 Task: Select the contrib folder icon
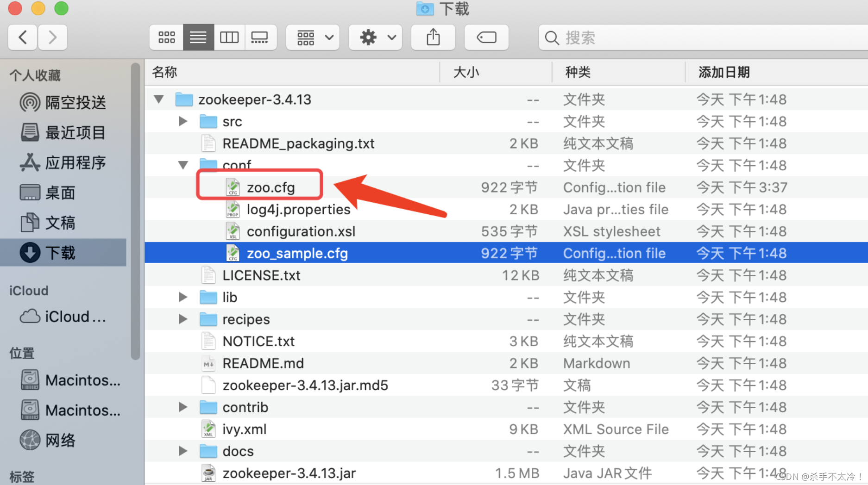coord(208,407)
